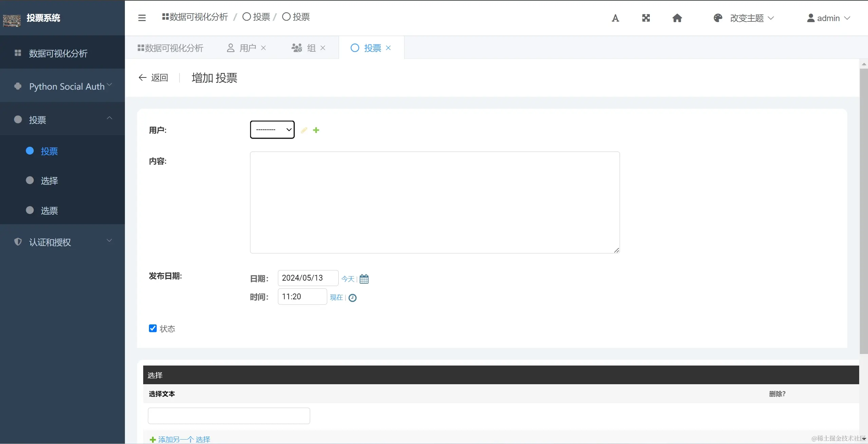The height and width of the screenshot is (444, 868).
Task: Toggle the 状态 checkbox
Action: point(153,328)
